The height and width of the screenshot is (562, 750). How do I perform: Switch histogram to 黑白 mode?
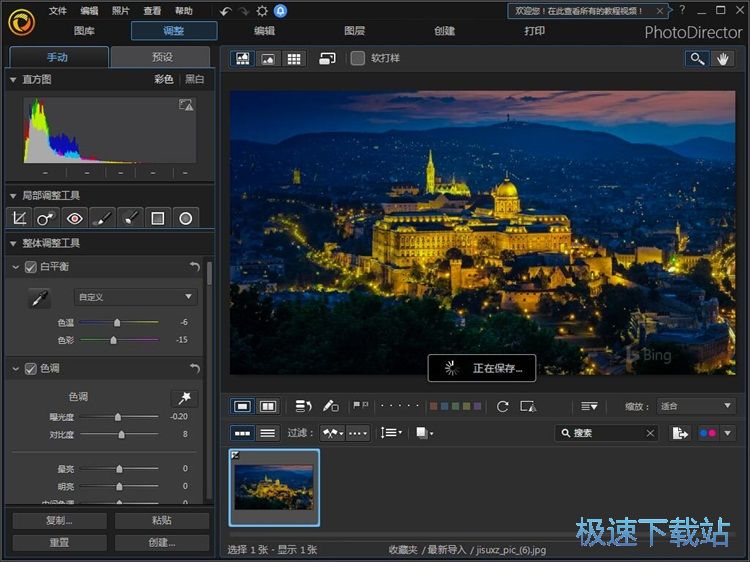coord(195,79)
